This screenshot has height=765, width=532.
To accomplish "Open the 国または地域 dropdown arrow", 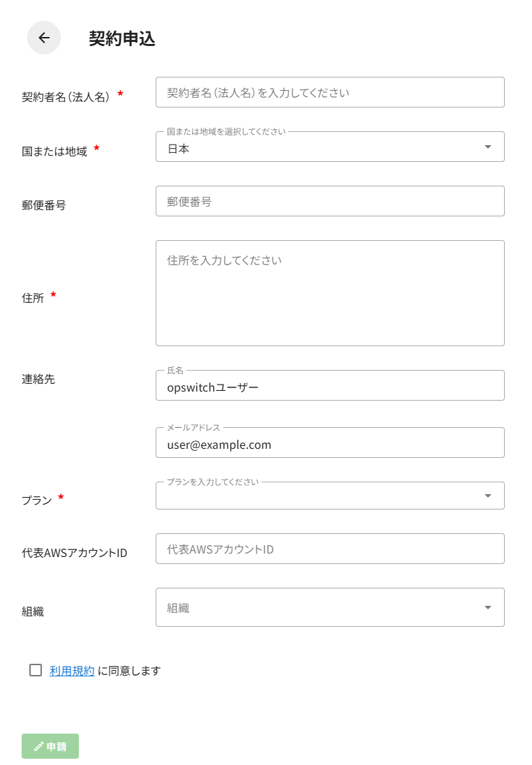I will click(488, 147).
